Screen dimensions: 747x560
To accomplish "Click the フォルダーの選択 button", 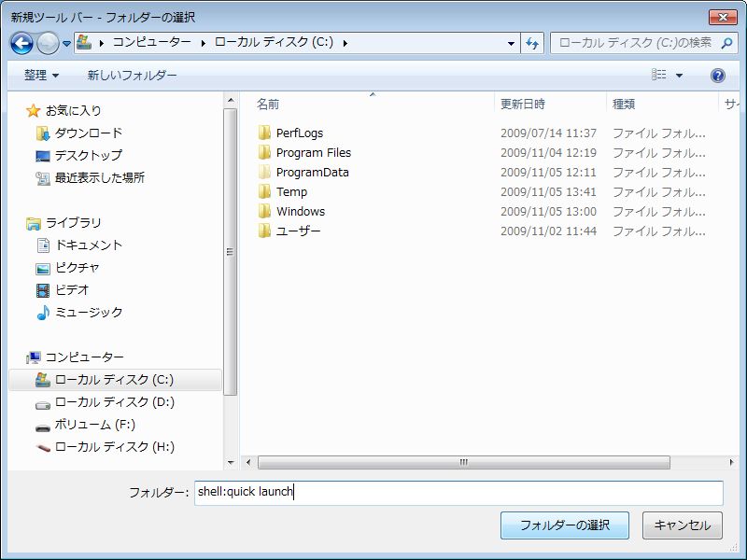I will 564,525.
